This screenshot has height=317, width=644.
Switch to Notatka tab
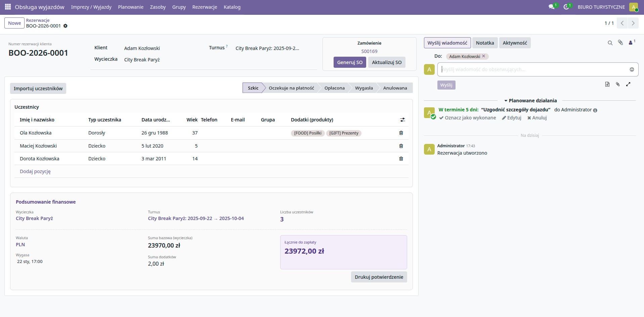485,43
